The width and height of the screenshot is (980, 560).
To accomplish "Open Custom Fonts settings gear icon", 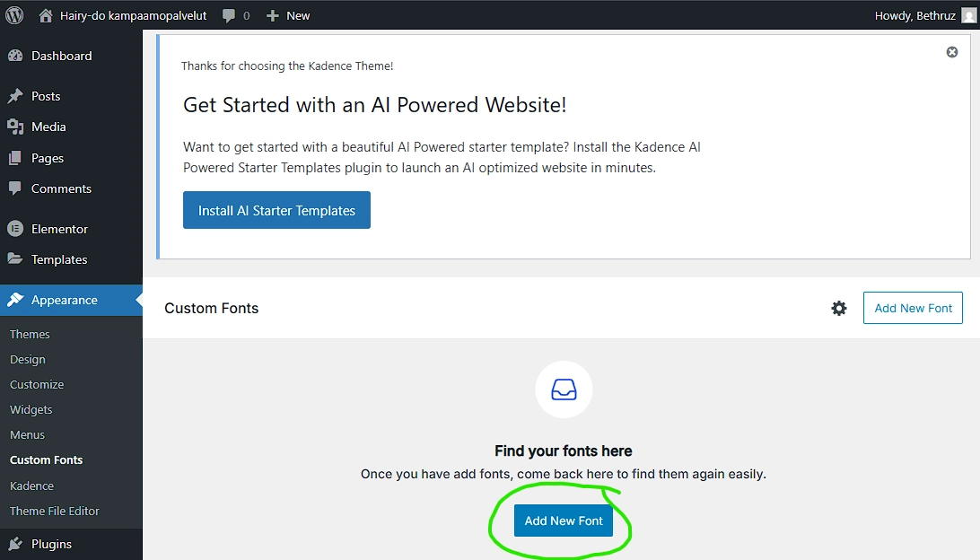I will (x=839, y=308).
